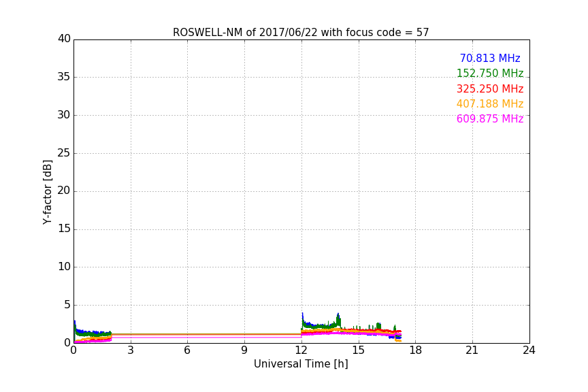Click the blue peak at 12 hours
This screenshot has height=392, width=588.
303,317
